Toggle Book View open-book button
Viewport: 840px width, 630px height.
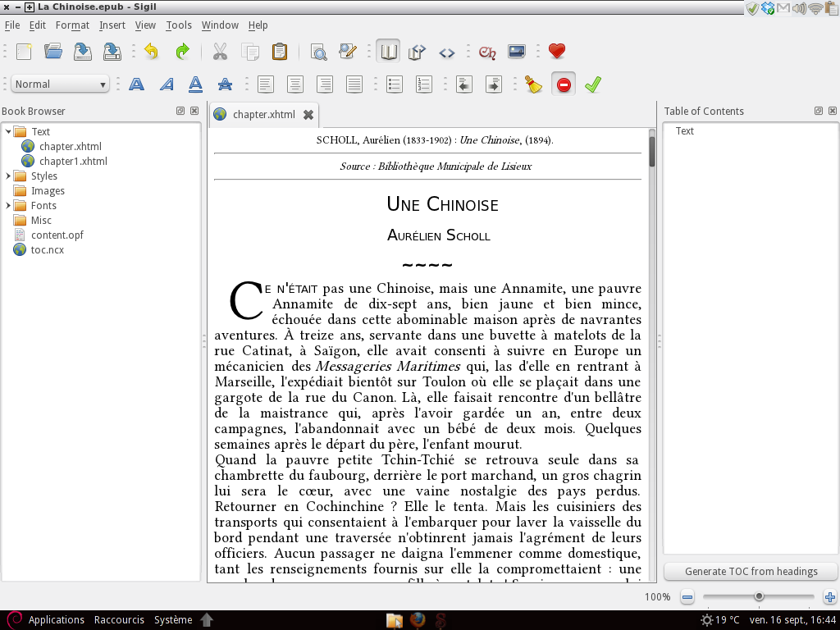[x=389, y=52]
